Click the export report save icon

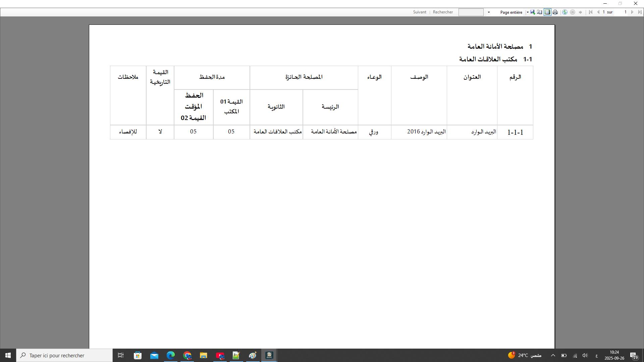(532, 12)
